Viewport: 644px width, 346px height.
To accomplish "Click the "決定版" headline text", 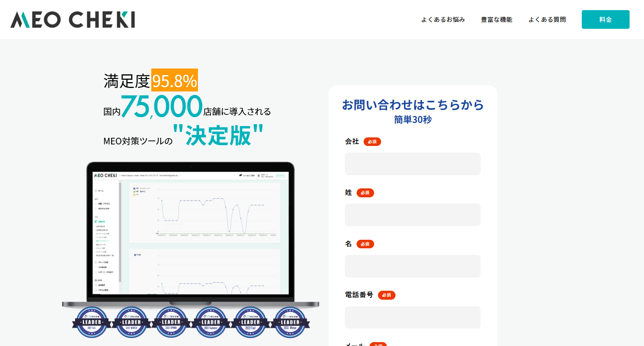I will 218,135.
